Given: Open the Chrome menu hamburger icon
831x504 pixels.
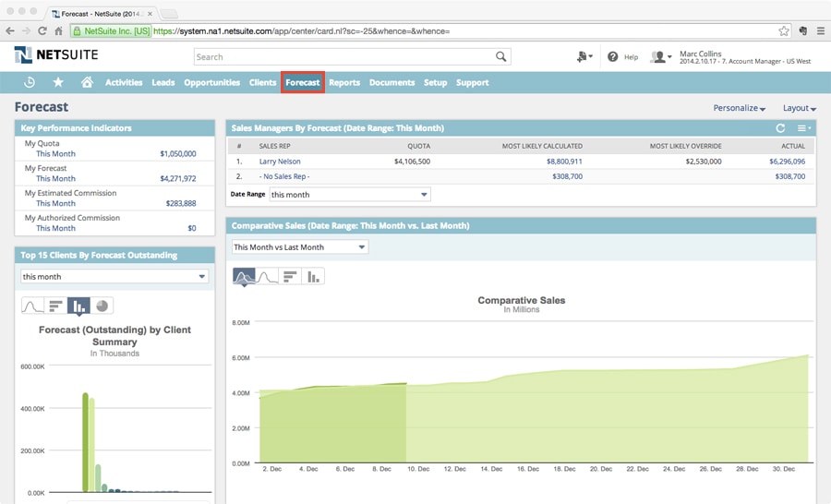Looking at the screenshot, I should tap(821, 31).
